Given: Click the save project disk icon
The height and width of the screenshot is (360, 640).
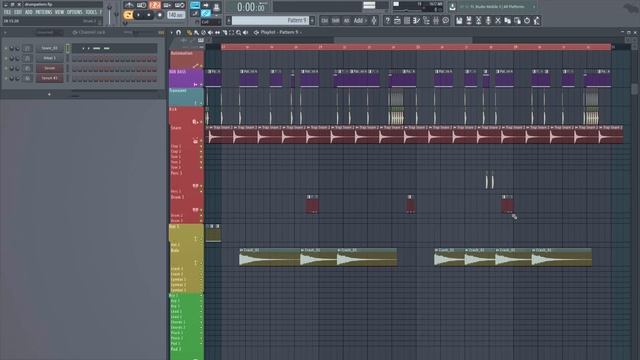Looking at the screenshot, I should coord(459,20).
